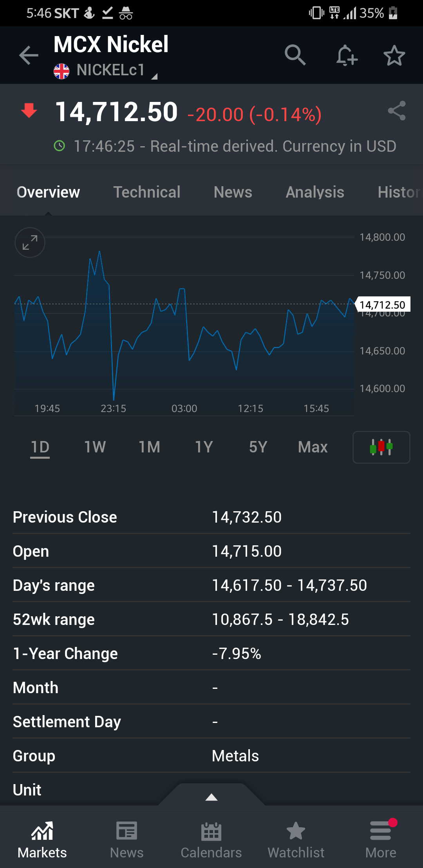This screenshot has width=423, height=868.
Task: Tap the real-time derived currency note
Action: [235, 146]
